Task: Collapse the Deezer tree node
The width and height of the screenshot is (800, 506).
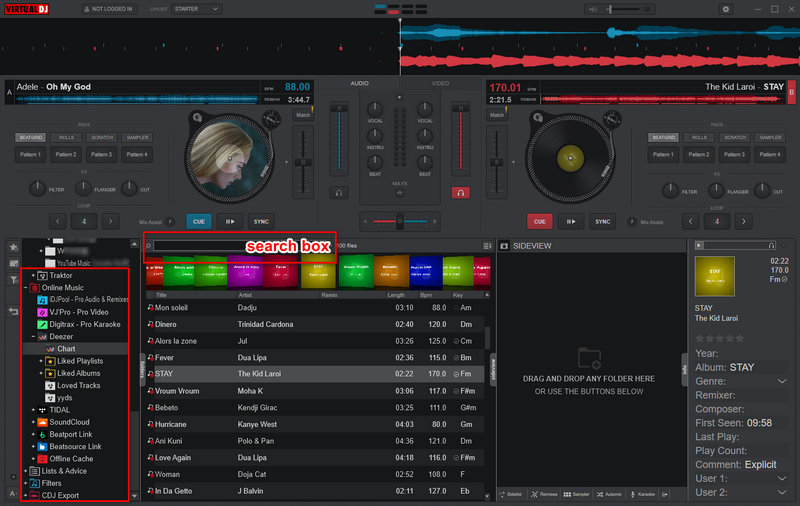Action: click(33, 337)
